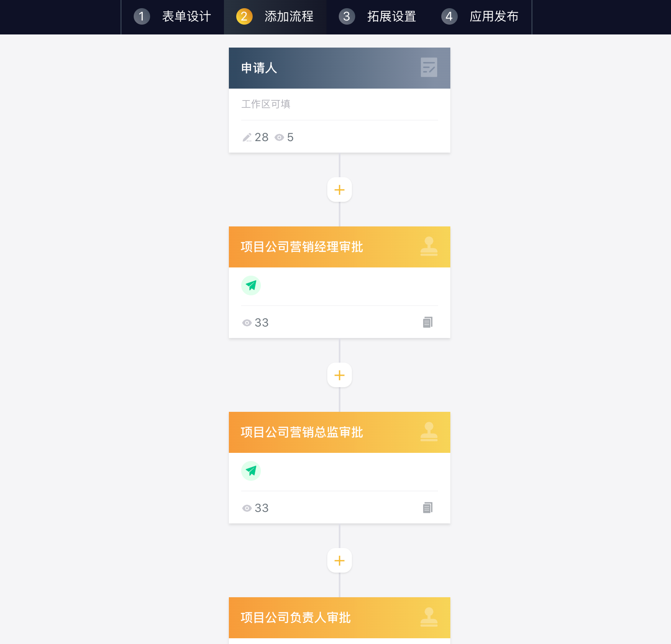Image resolution: width=671 pixels, height=644 pixels.
Task: Click the stamp icon on 项目公司负责人审批 header
Action: (x=429, y=617)
